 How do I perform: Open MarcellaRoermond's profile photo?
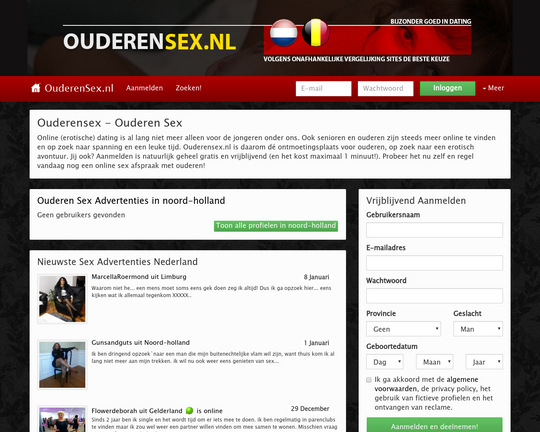tap(62, 299)
